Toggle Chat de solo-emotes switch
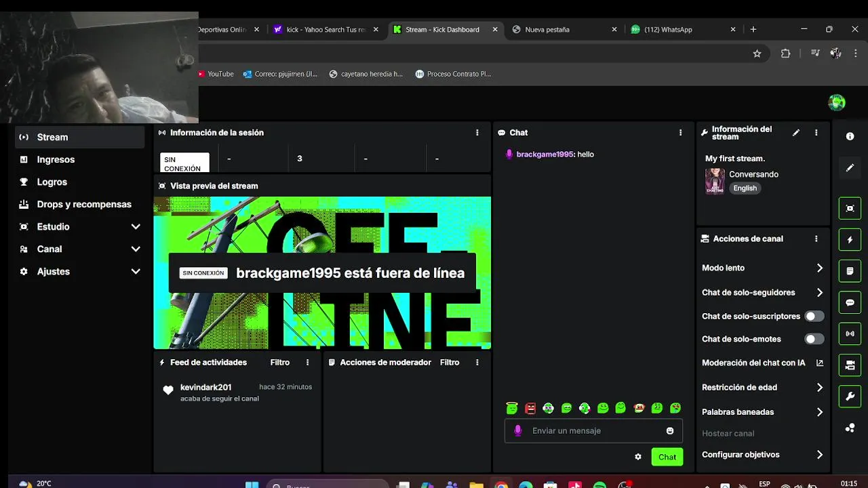This screenshot has height=488, width=868. (814, 339)
